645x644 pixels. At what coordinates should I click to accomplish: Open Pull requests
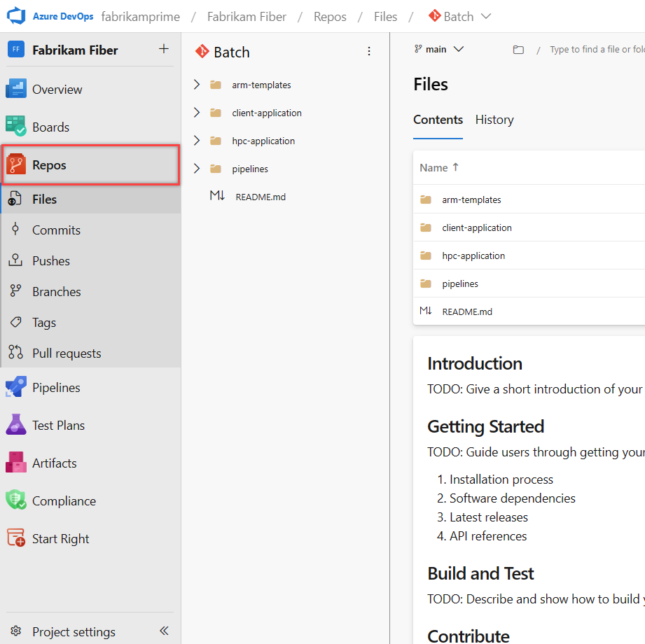click(67, 353)
